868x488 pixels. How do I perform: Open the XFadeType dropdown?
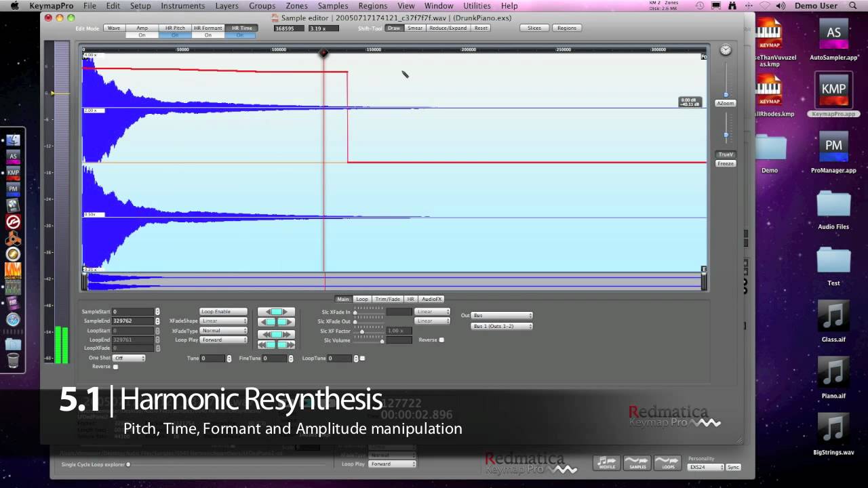[224, 330]
